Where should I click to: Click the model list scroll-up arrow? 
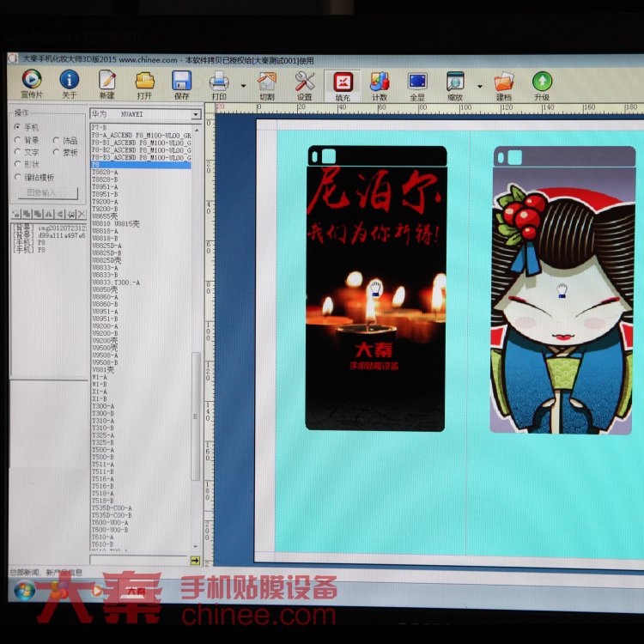coord(197,130)
